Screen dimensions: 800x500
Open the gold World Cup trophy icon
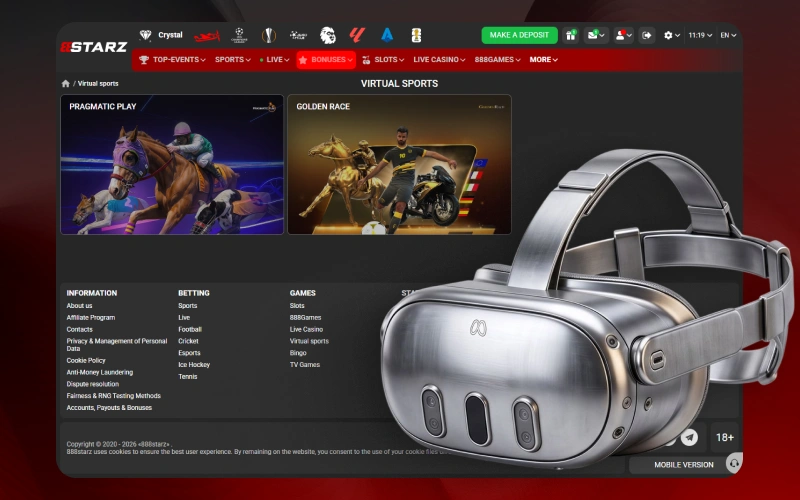[416, 35]
